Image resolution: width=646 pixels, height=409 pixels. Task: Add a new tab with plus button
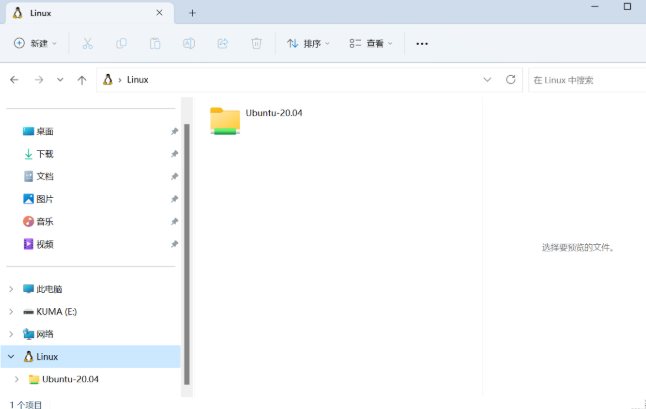[192, 13]
